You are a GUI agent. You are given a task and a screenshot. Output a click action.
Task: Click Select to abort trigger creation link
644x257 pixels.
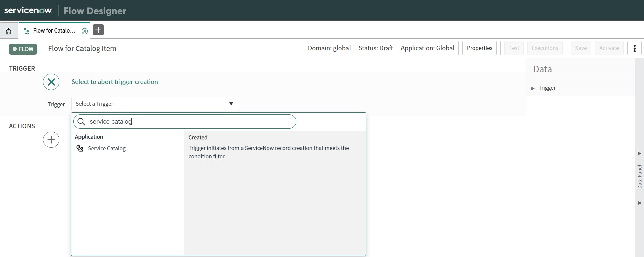tap(115, 82)
